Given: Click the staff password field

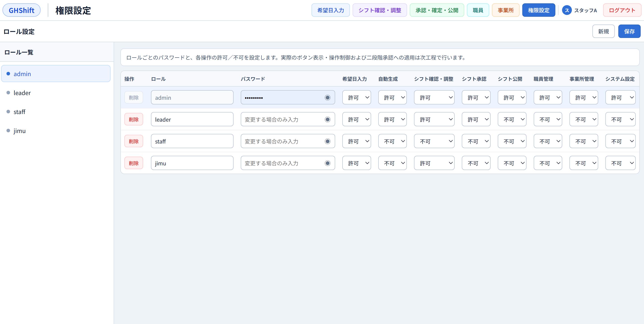Looking at the screenshot, I should 288,141.
